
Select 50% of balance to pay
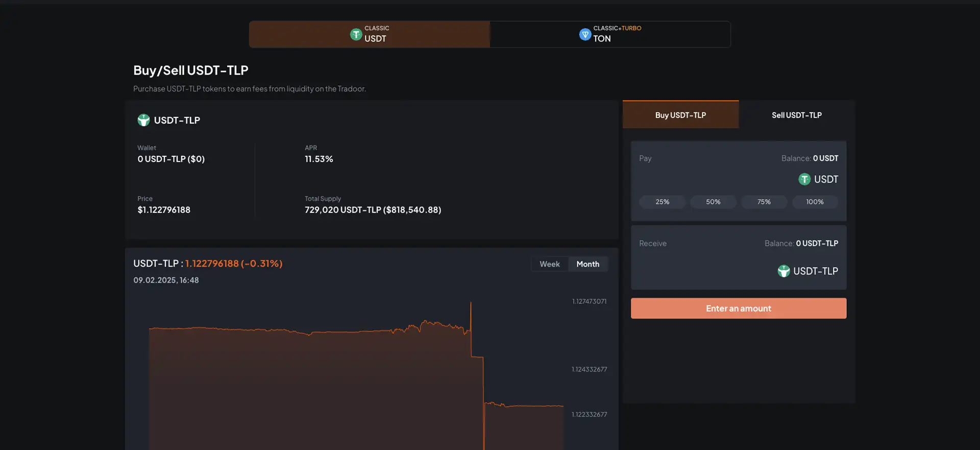click(713, 202)
